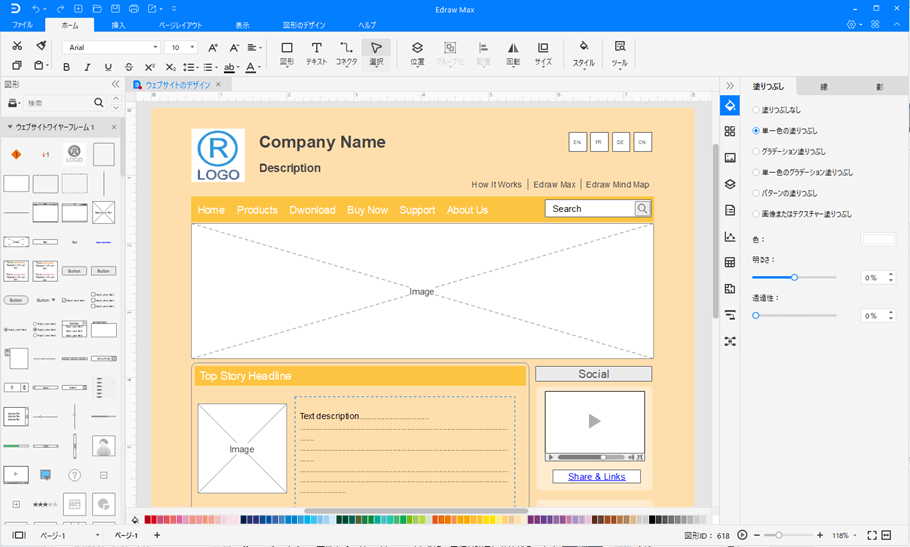Switch to the 線 (Line) tab in the right panel
910x547 pixels.
[823, 87]
